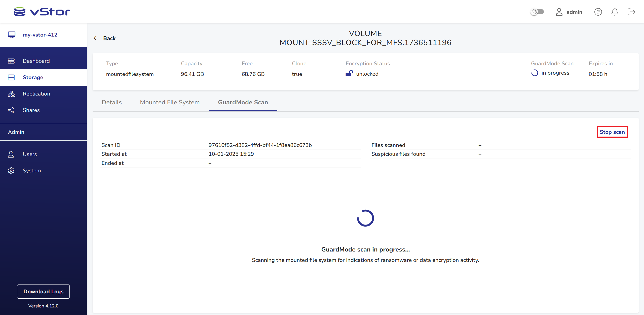Viewport: 644px width, 315px height.
Task: Click the my-vstor-412 host name
Action: [40, 35]
